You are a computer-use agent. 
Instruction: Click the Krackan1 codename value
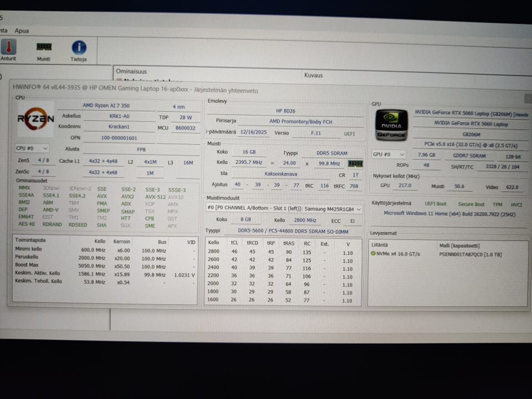point(119,126)
